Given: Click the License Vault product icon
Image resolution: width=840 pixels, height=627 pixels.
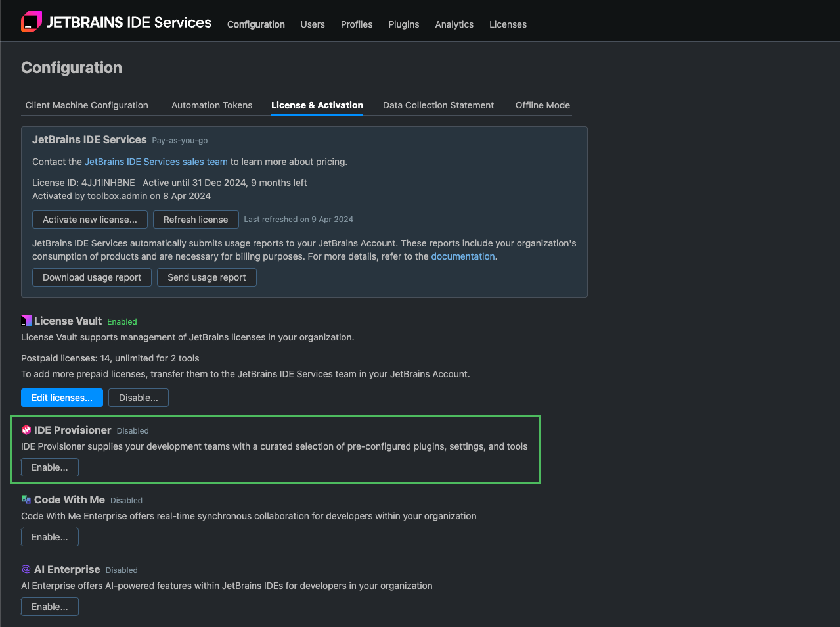Looking at the screenshot, I should [26, 321].
